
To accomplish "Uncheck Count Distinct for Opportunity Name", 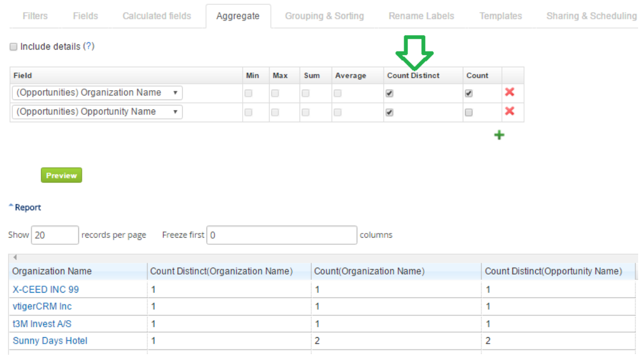I will tap(390, 112).
